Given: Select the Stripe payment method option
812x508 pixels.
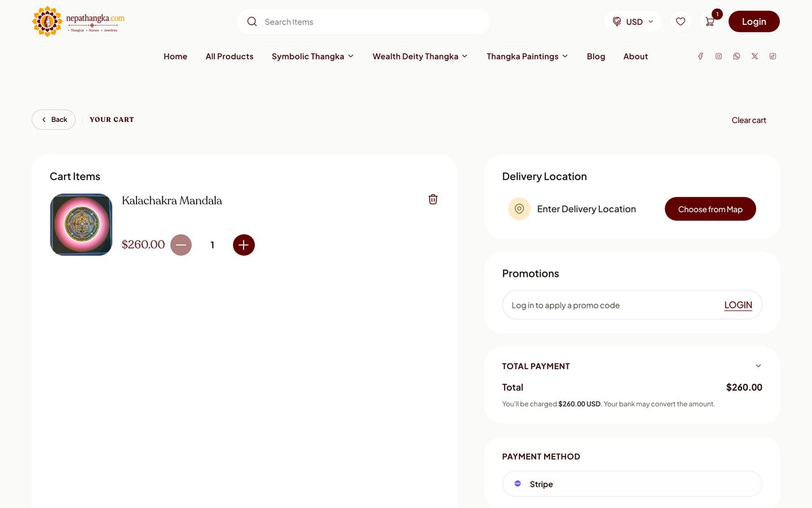Looking at the screenshot, I should tap(632, 484).
